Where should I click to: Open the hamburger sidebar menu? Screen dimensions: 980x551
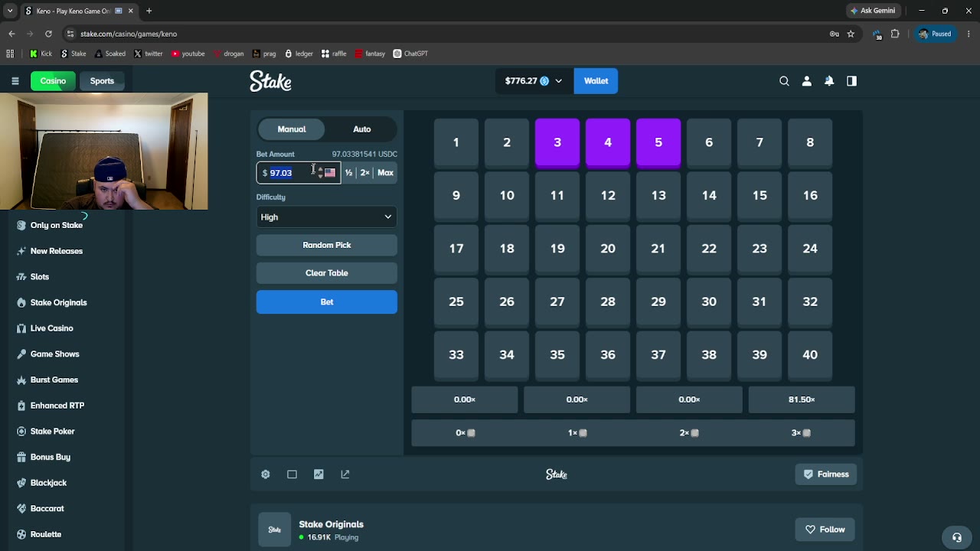point(15,81)
